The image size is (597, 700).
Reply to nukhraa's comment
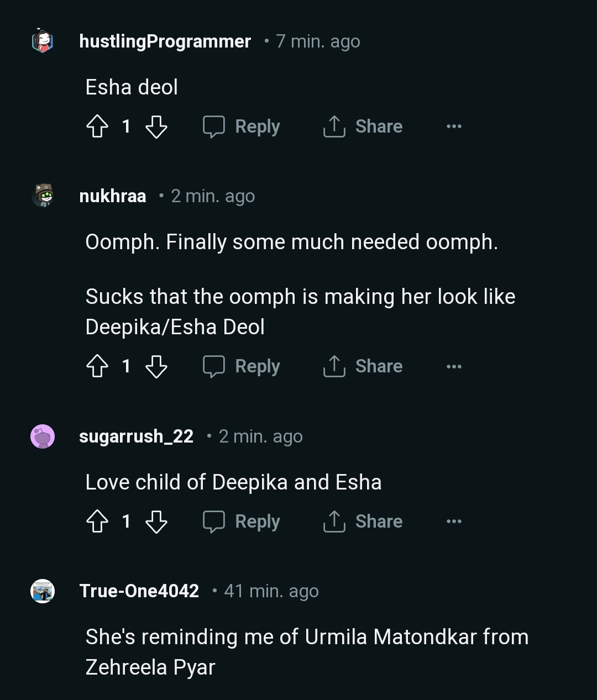click(x=242, y=366)
